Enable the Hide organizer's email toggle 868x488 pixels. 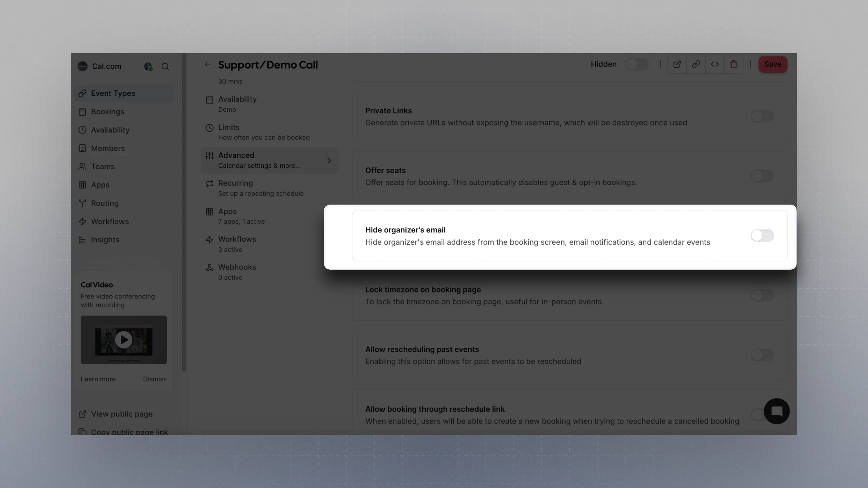click(762, 236)
